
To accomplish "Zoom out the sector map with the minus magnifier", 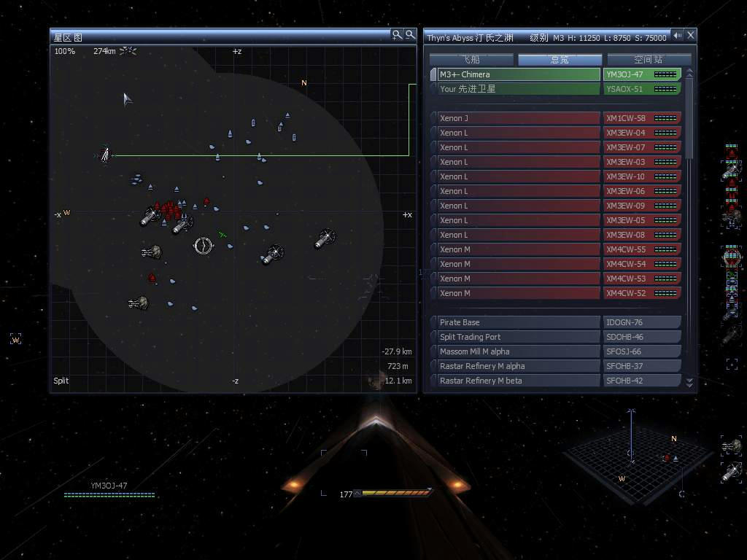I will pyautogui.click(x=410, y=35).
